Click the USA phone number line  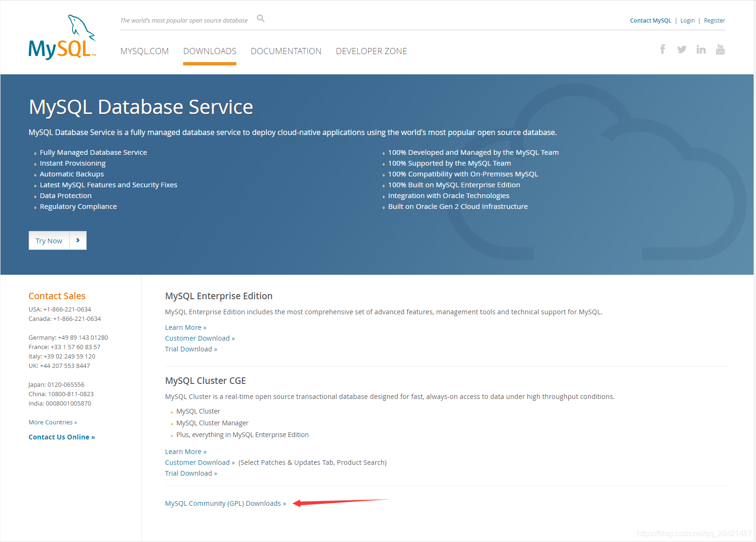pyautogui.click(x=60, y=310)
